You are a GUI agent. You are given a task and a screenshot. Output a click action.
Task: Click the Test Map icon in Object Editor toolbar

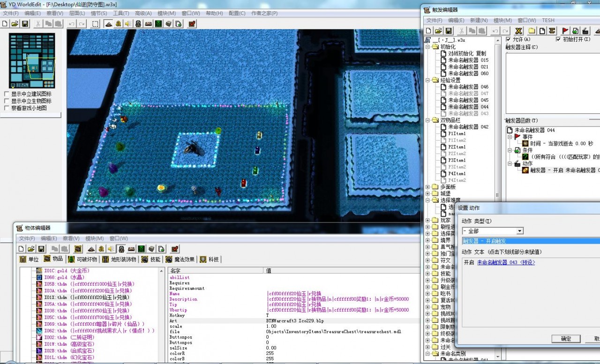(x=175, y=249)
